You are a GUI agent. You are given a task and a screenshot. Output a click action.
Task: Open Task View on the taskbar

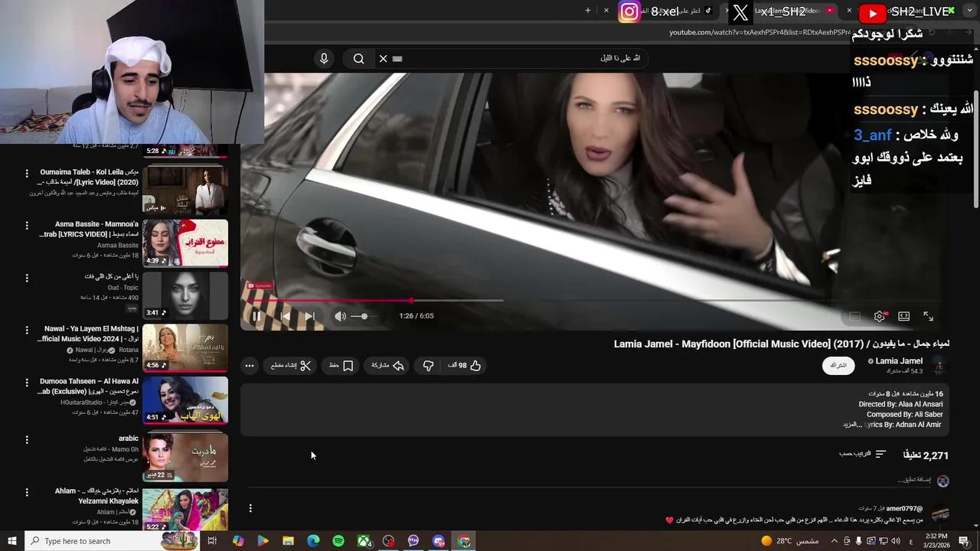coord(212,541)
